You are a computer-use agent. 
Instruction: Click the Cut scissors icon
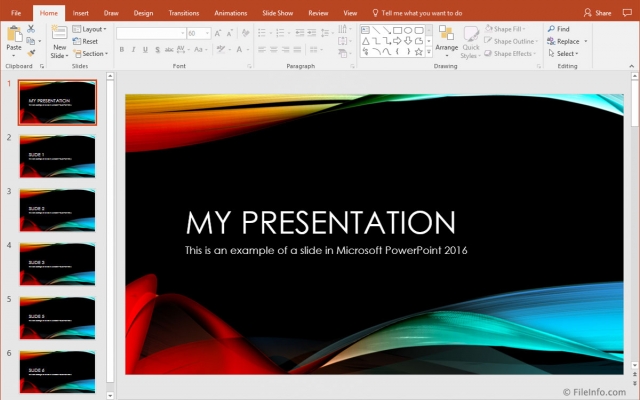(31, 29)
